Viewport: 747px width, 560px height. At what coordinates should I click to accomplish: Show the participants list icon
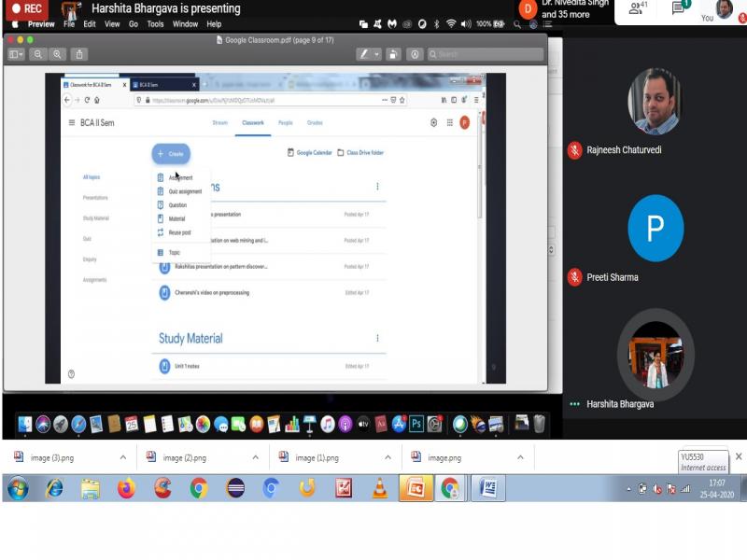638,8
